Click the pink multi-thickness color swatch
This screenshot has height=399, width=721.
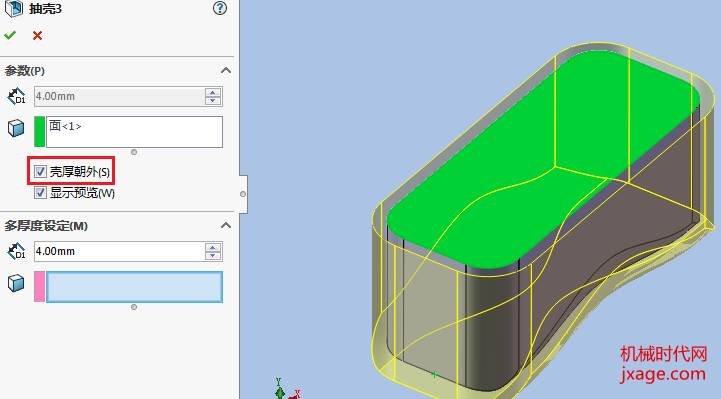pos(40,287)
